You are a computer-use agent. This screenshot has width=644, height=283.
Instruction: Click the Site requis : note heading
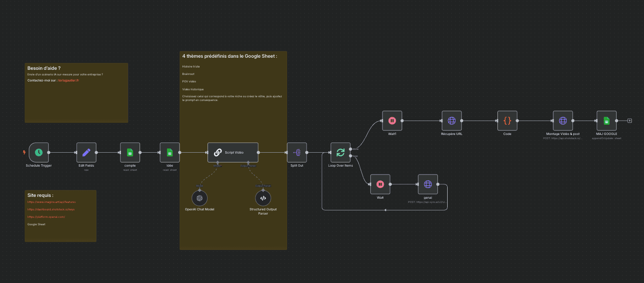pyautogui.click(x=40, y=195)
